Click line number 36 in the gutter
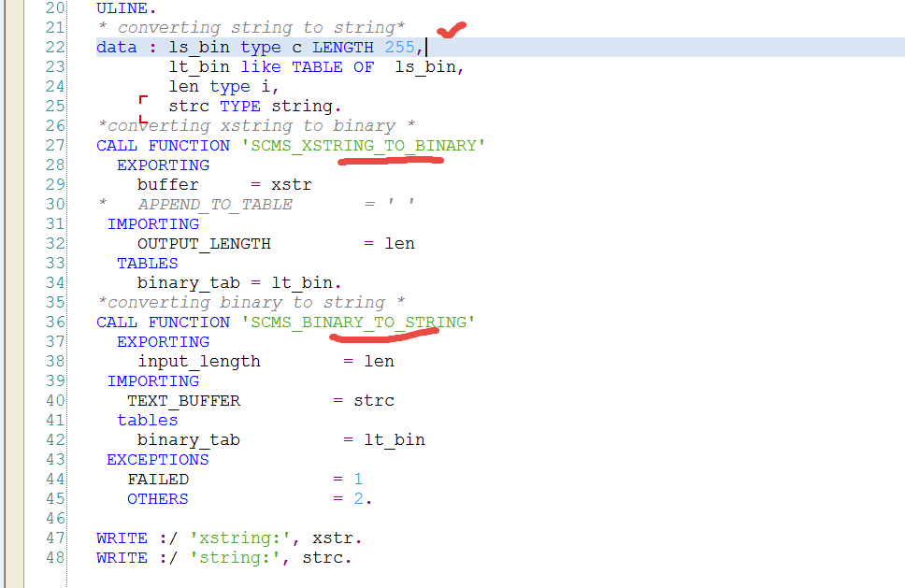Screen dimensions: 905x588 pos(53,322)
